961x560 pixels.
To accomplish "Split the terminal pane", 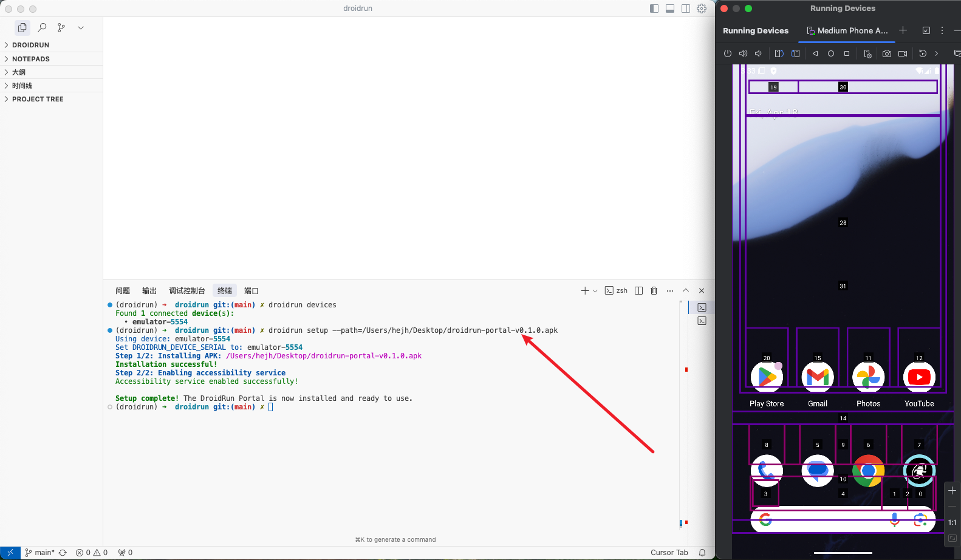I will click(638, 291).
